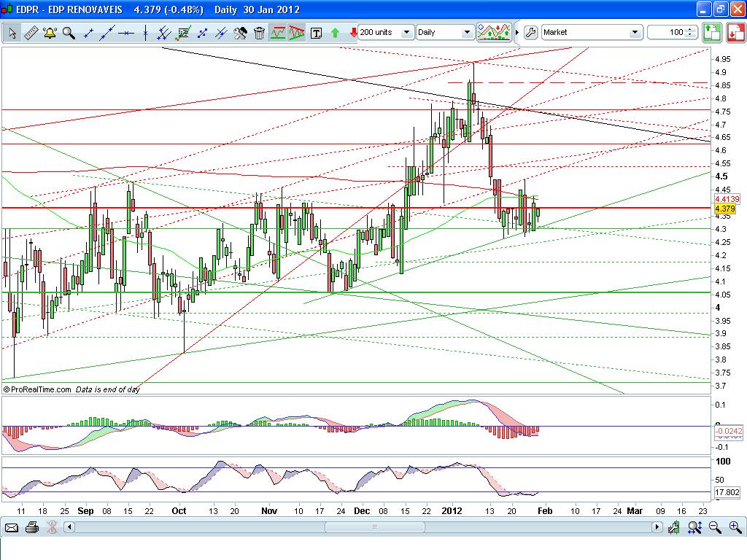Close the chart window
747x560 pixels.
tap(737, 9)
